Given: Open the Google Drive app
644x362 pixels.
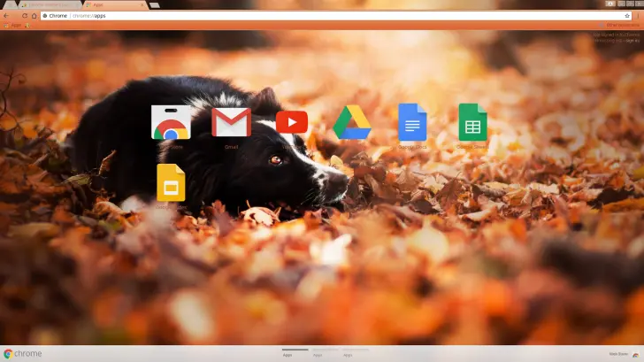Looking at the screenshot, I should coord(352,122).
